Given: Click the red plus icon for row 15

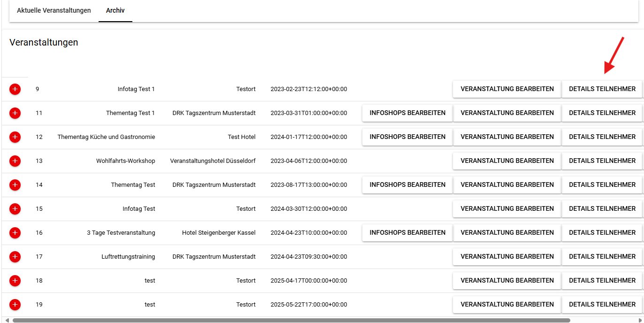Looking at the screenshot, I should click(15, 209).
